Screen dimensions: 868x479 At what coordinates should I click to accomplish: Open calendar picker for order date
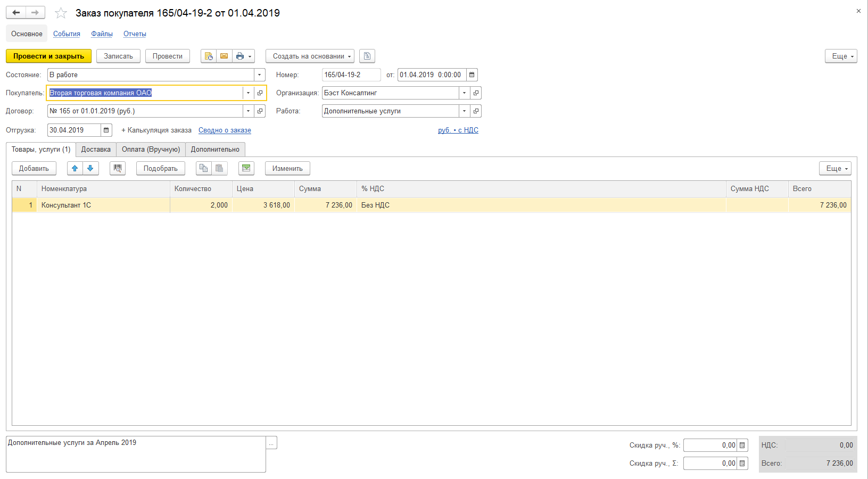click(472, 75)
